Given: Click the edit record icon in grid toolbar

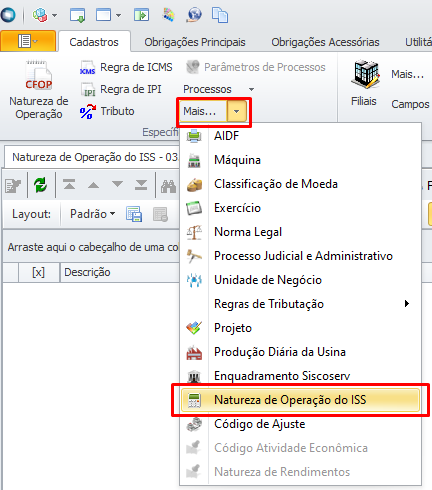Looking at the screenshot, I should coord(13,185).
